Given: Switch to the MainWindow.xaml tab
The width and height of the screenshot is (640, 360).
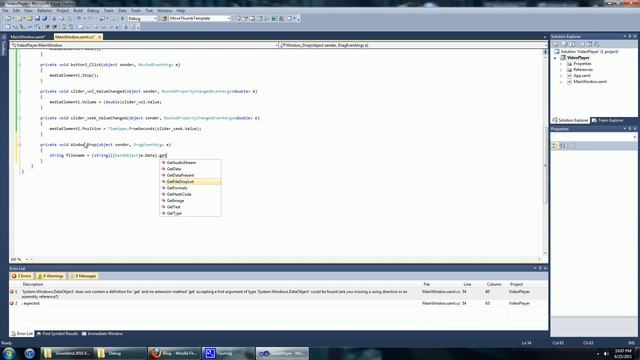Looking at the screenshot, I should tap(28, 37).
